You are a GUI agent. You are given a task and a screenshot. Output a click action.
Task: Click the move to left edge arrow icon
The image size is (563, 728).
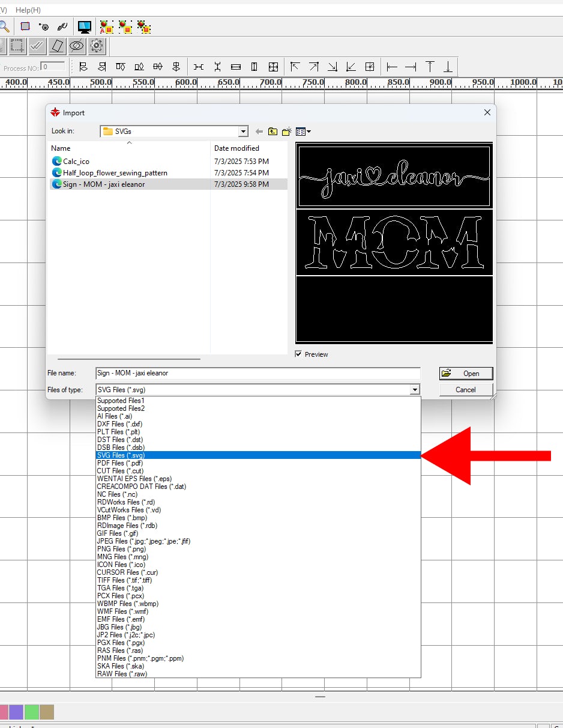pyautogui.click(x=392, y=67)
